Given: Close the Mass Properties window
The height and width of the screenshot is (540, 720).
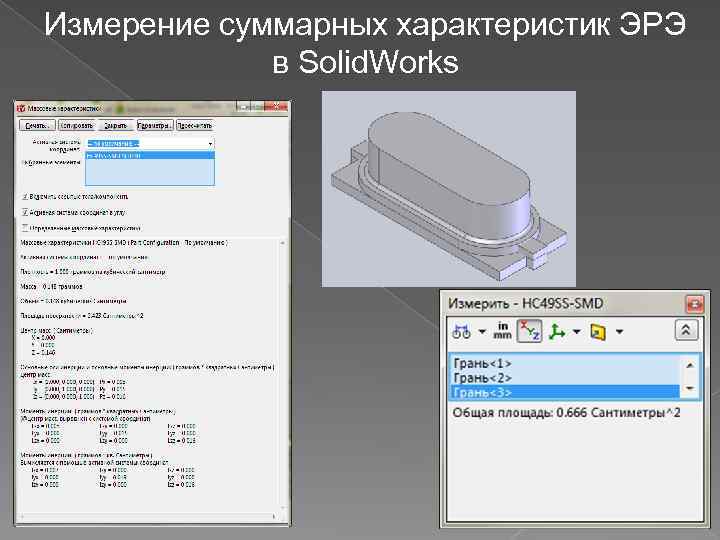Looking at the screenshot, I should [x=277, y=107].
